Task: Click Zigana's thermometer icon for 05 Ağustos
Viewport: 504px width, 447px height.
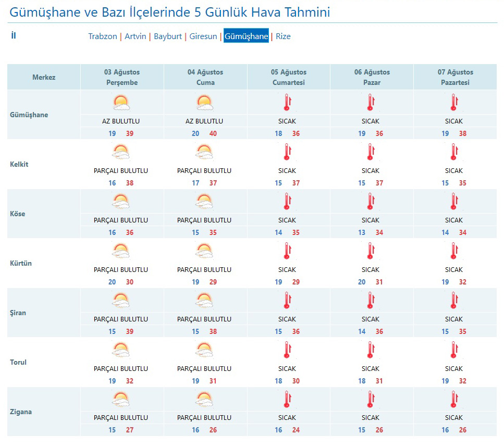Action: coord(287,400)
